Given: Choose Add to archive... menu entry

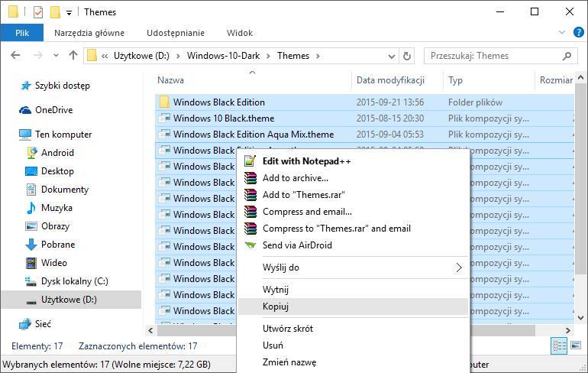Looking at the screenshot, I should (354, 178).
